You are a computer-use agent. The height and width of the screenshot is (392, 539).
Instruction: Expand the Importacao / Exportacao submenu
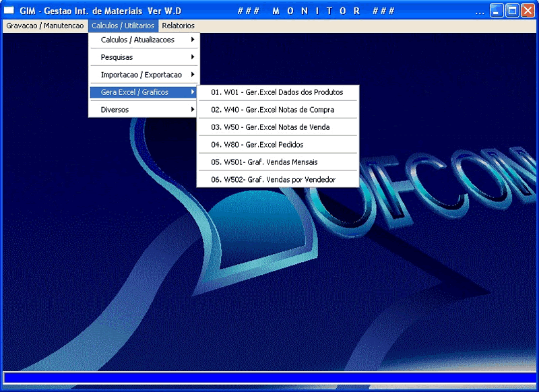coord(144,75)
